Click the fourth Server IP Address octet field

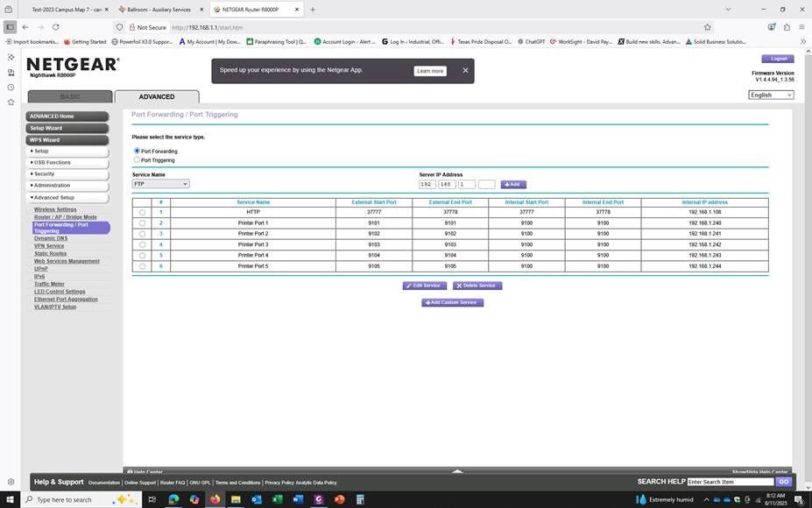pyautogui.click(x=486, y=184)
